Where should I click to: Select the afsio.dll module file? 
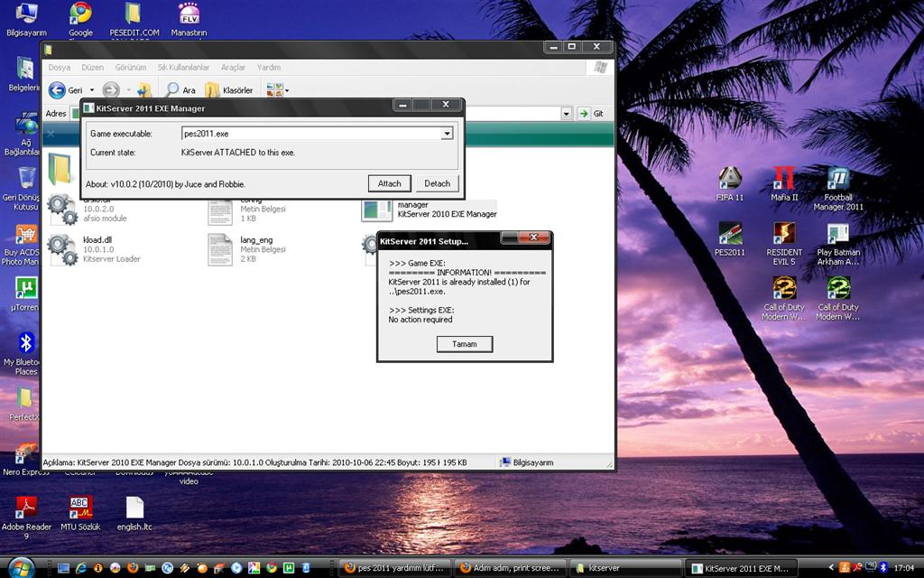pyautogui.click(x=88, y=210)
